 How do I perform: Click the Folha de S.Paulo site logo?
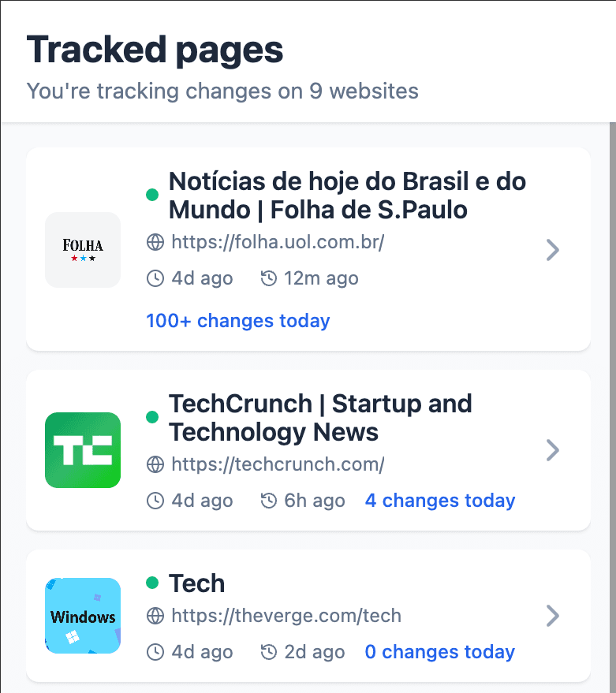[x=83, y=249]
